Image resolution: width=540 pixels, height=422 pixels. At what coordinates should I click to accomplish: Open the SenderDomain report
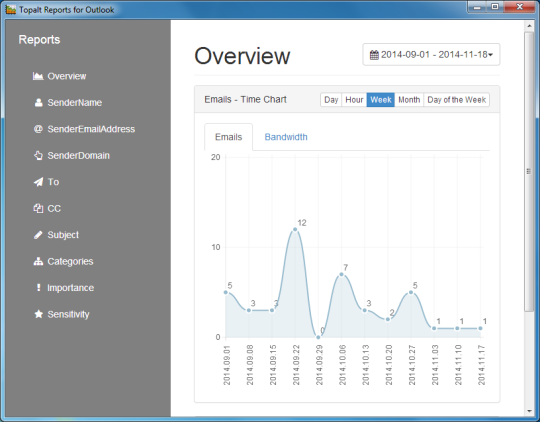pyautogui.click(x=79, y=156)
